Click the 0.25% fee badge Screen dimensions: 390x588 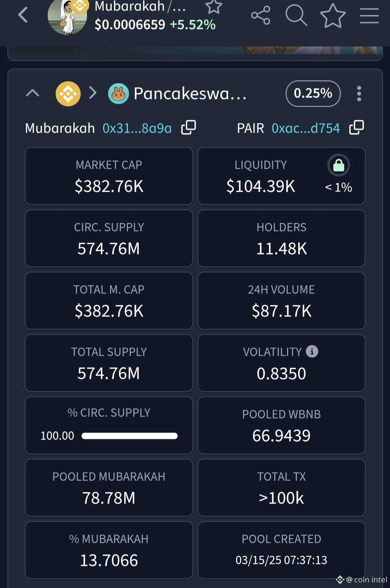[x=313, y=93]
